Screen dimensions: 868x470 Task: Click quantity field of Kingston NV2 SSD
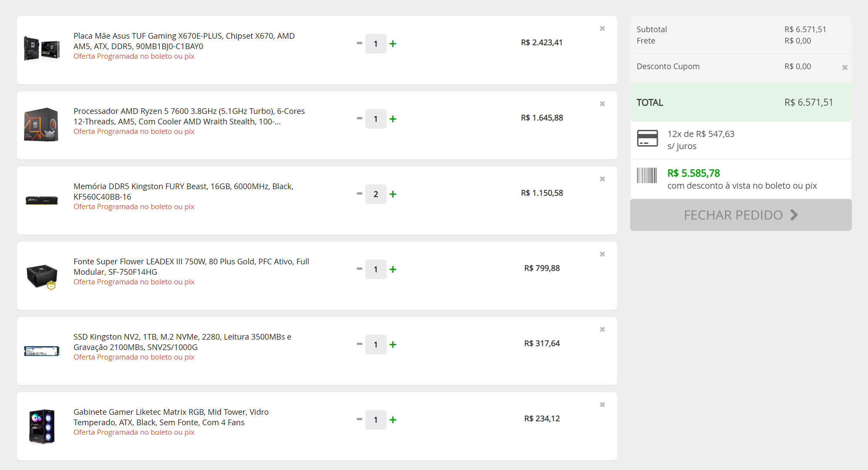[x=376, y=344]
